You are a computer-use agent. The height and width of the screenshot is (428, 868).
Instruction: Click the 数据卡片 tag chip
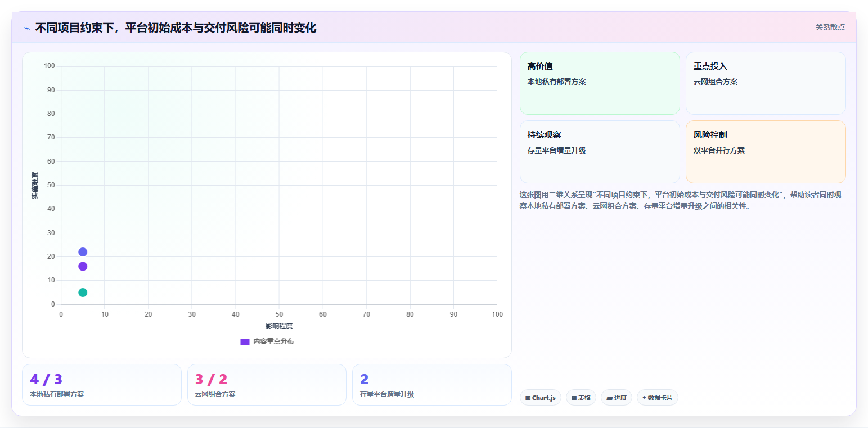[658, 398]
